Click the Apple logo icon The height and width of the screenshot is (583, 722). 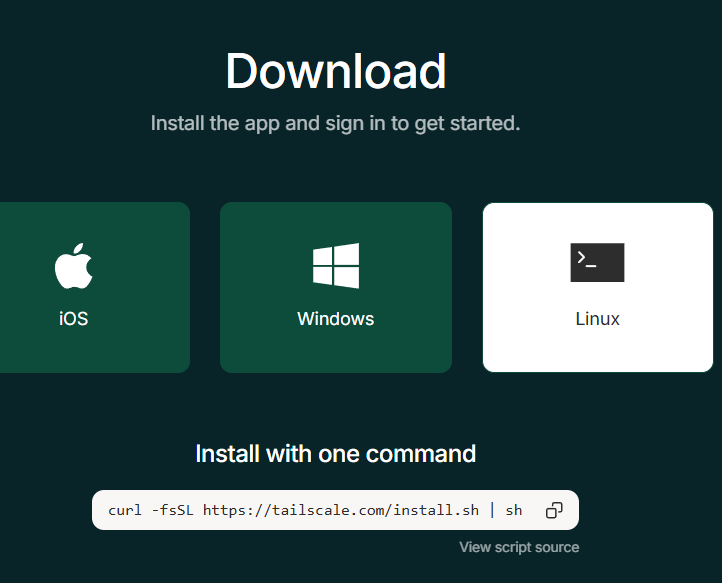[x=74, y=266]
